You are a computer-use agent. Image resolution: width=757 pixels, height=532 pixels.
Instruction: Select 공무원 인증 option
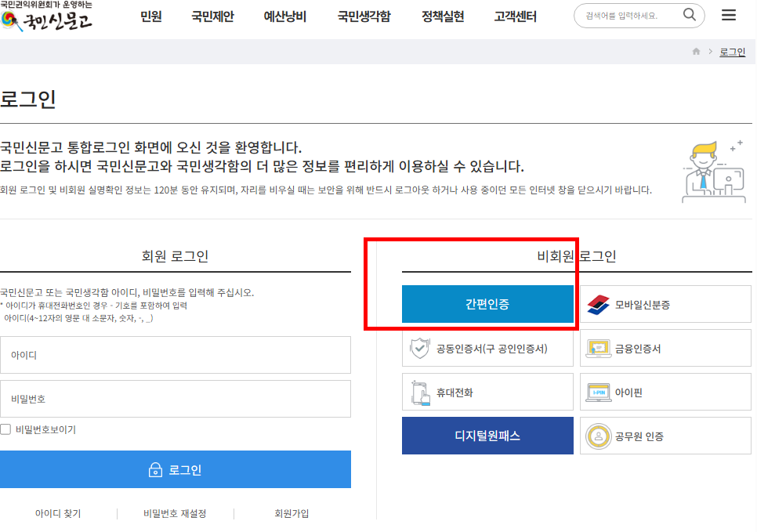[665, 436]
